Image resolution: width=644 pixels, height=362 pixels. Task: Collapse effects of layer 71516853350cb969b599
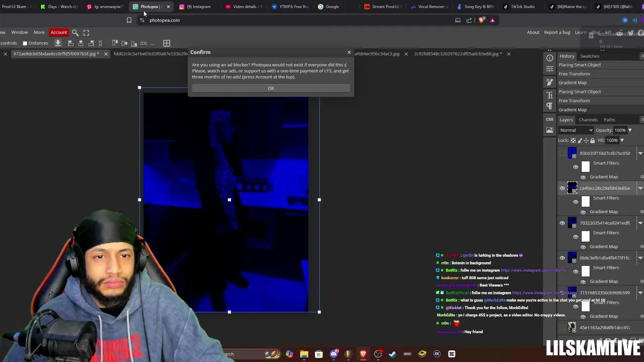640,293
